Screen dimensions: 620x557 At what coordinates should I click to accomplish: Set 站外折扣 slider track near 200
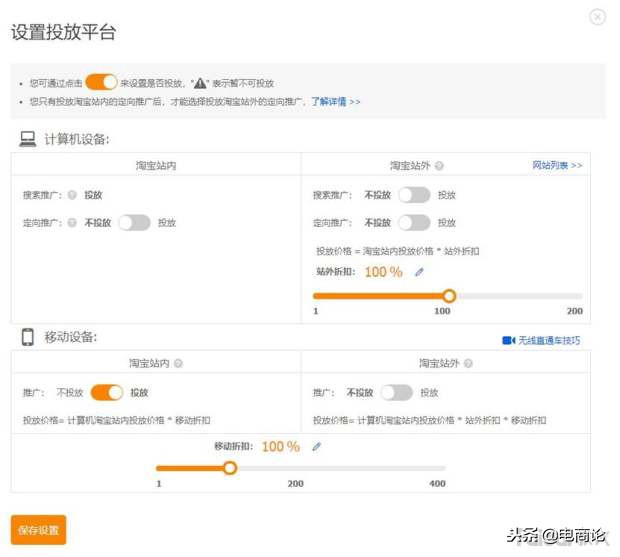[577, 296]
